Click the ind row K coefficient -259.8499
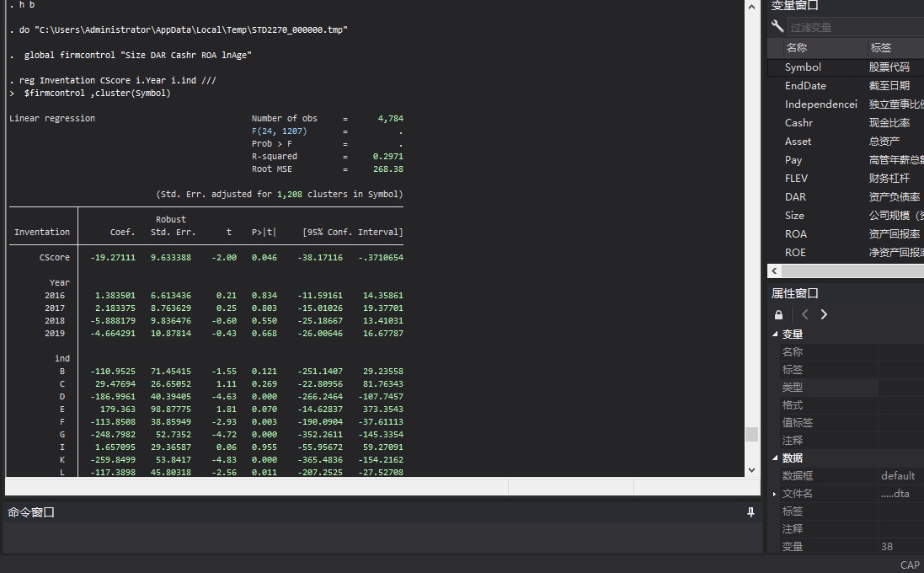The width and height of the screenshot is (924, 573). coord(113,460)
